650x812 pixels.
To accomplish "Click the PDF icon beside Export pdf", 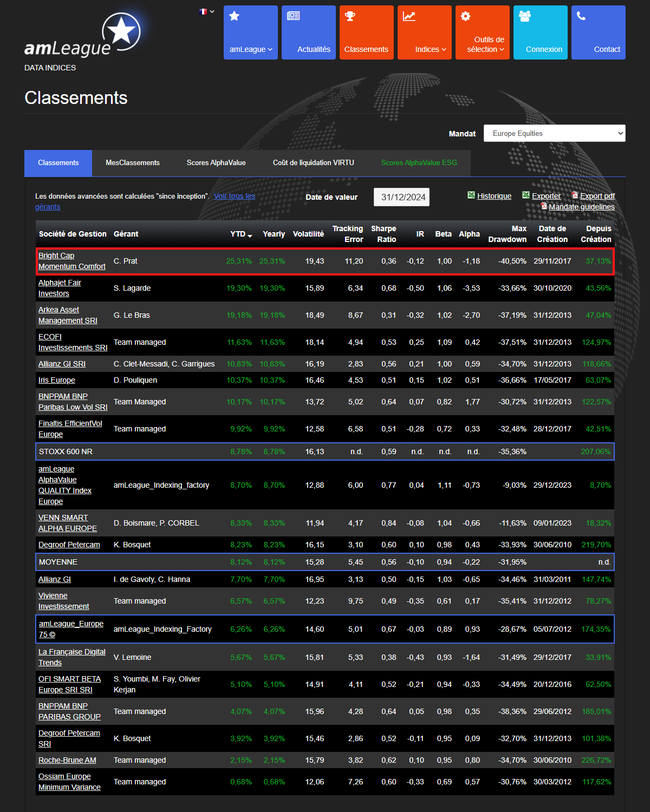I will [x=575, y=195].
